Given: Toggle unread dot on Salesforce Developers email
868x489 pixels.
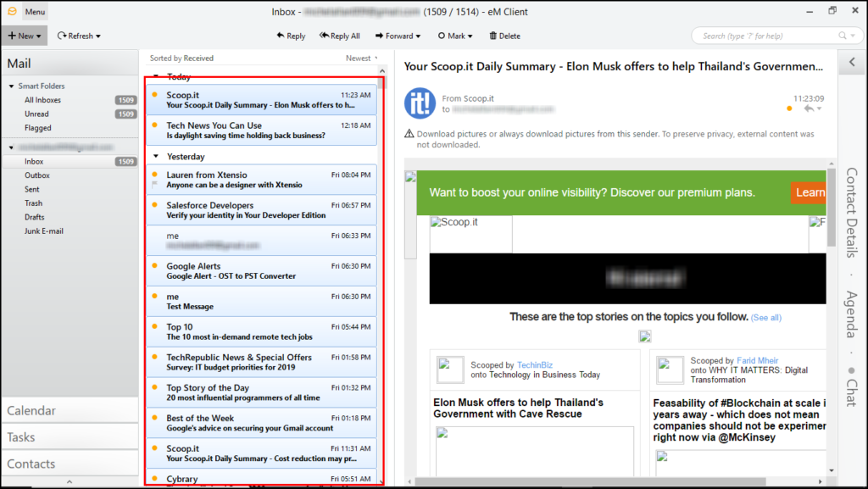Looking at the screenshot, I should click(x=154, y=205).
